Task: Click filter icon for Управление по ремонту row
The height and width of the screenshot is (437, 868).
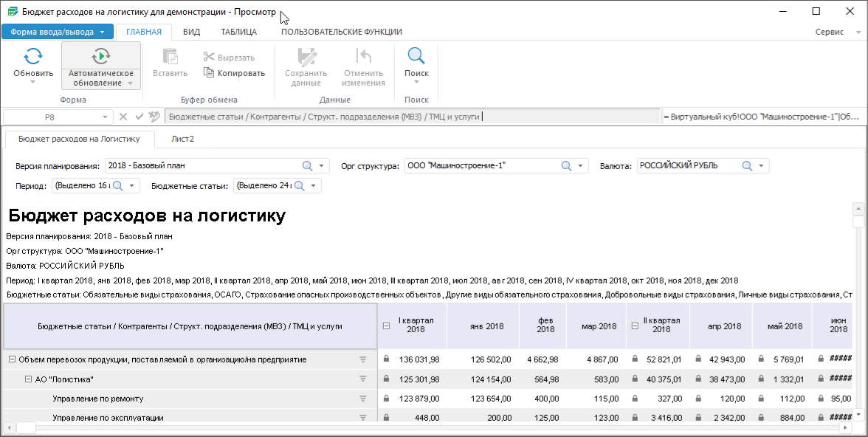Action: coord(362,399)
